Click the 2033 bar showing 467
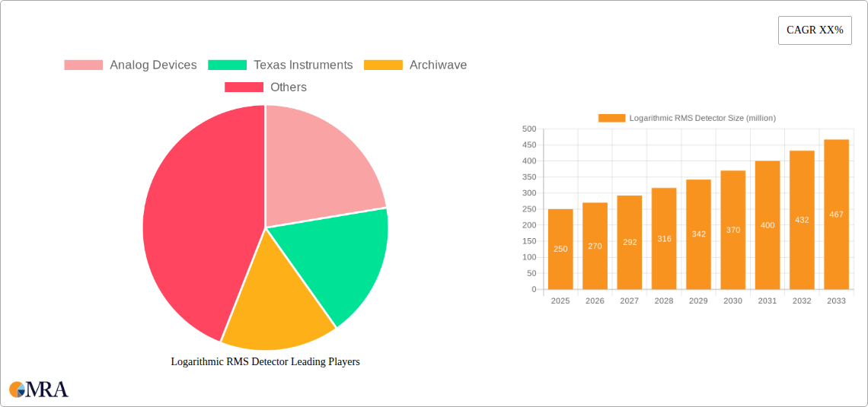 click(x=837, y=215)
